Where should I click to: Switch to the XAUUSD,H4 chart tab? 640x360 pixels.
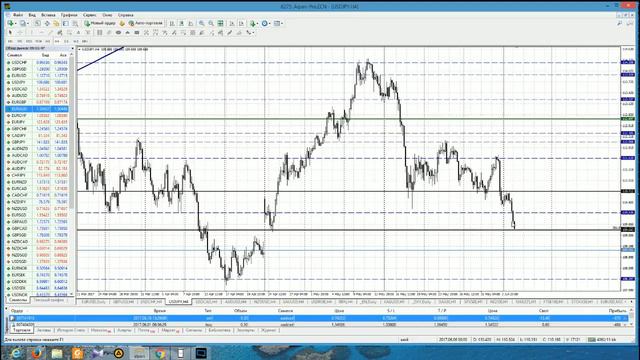coord(292,302)
